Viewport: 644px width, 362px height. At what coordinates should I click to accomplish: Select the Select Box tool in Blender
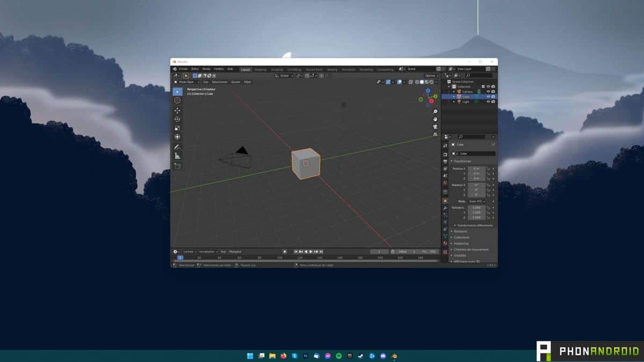177,92
